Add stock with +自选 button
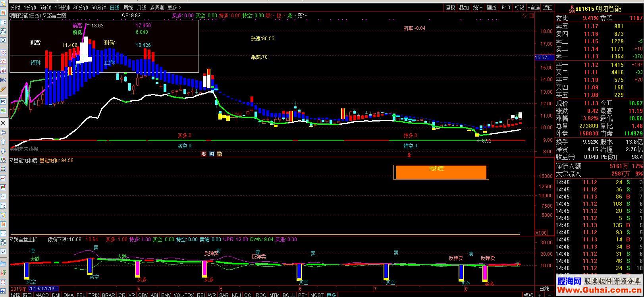The height and width of the screenshot is (297, 644). (534, 8)
